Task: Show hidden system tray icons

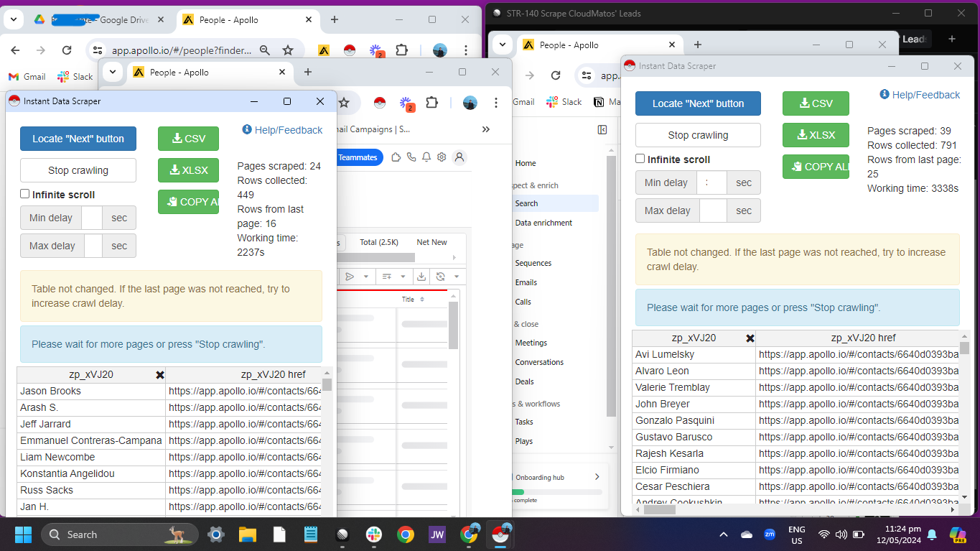Action: point(724,534)
